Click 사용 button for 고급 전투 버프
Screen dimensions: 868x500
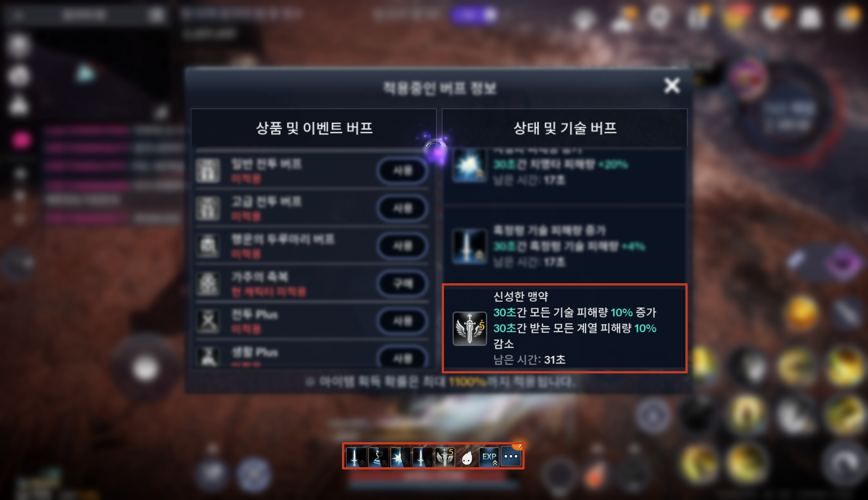click(x=403, y=209)
